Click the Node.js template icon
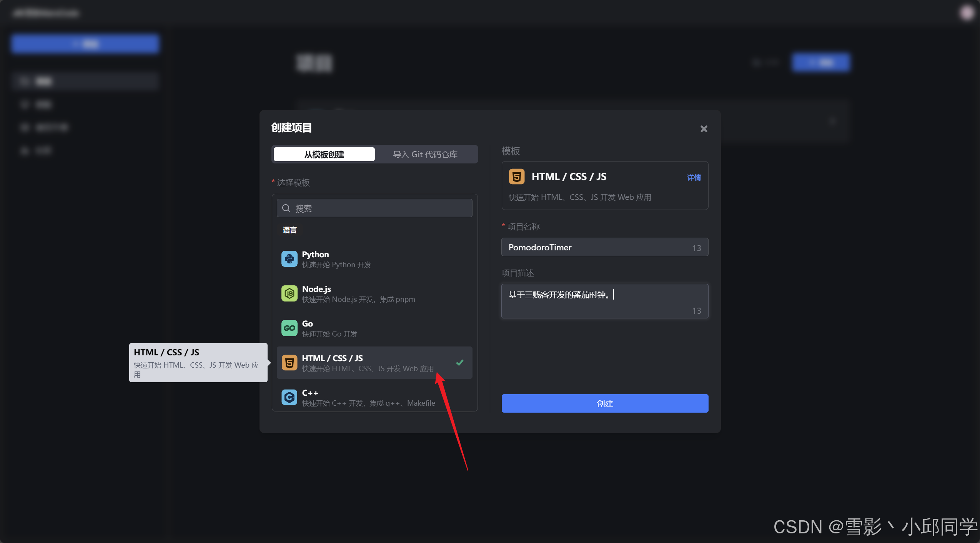 [289, 294]
